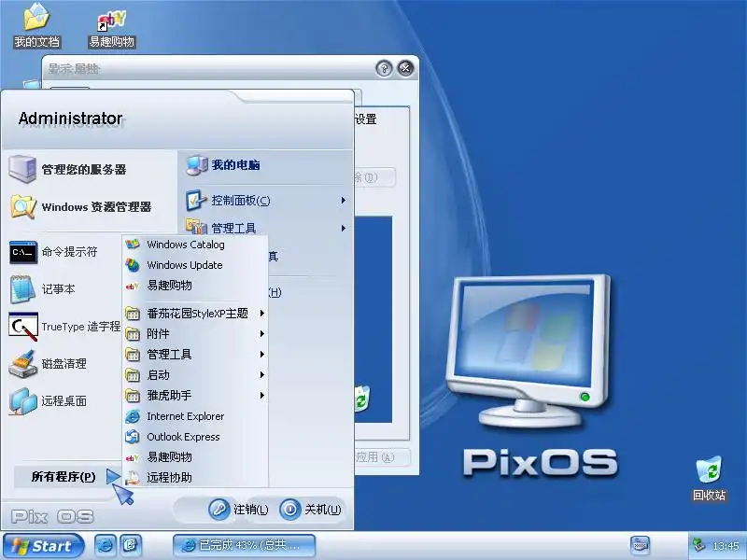This screenshot has height=560, width=747.
Task: Click the help question mark button of dialog
Action: [x=384, y=68]
